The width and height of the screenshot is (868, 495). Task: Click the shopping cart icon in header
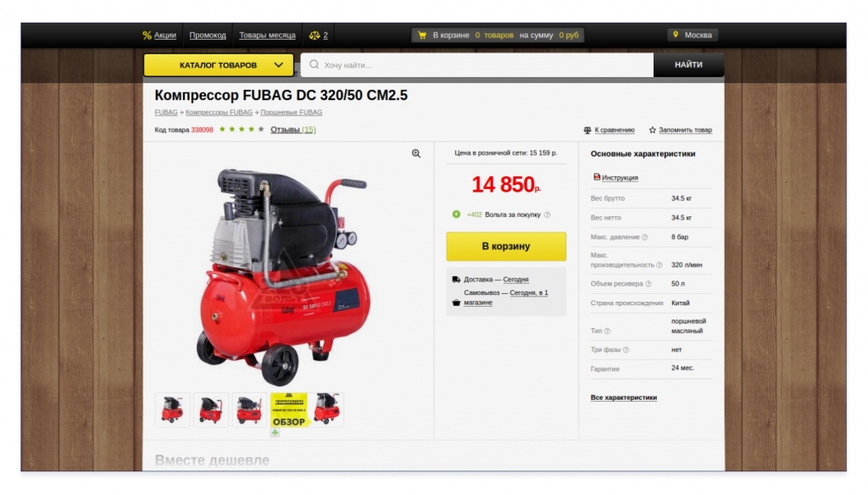pos(422,35)
